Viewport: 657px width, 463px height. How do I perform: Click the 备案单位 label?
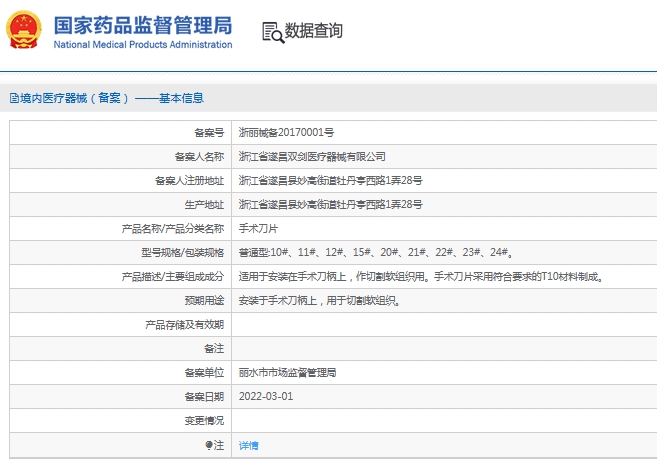204,372
